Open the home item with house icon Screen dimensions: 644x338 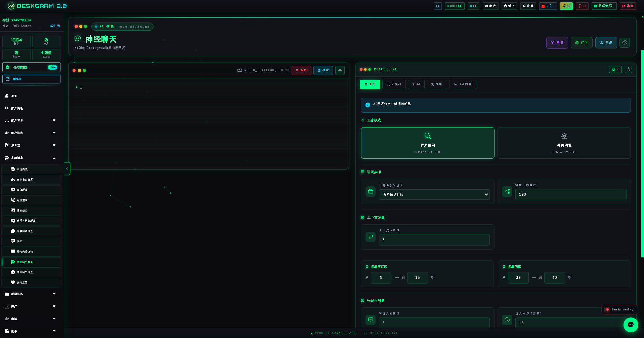pos(32,96)
